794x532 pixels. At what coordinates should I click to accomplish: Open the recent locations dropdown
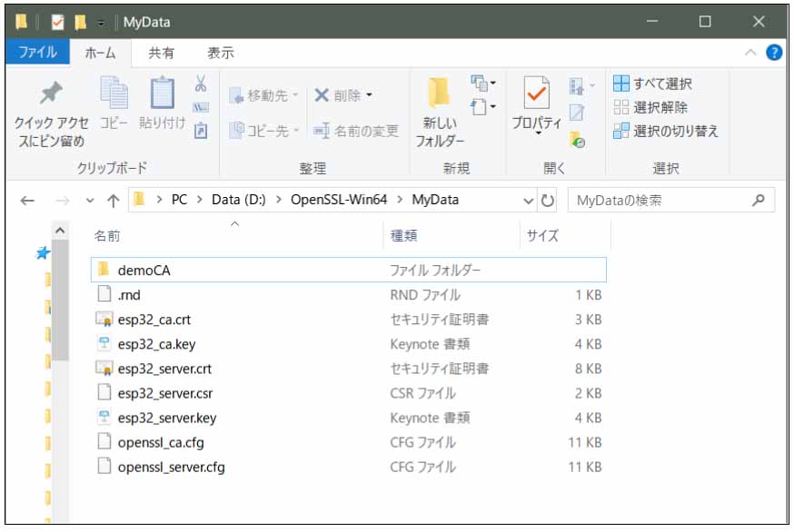(x=90, y=201)
